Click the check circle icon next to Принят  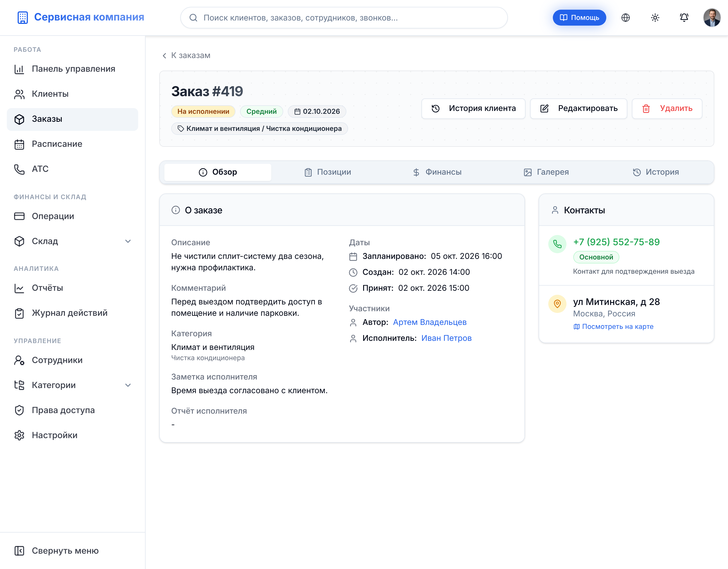coord(353,288)
